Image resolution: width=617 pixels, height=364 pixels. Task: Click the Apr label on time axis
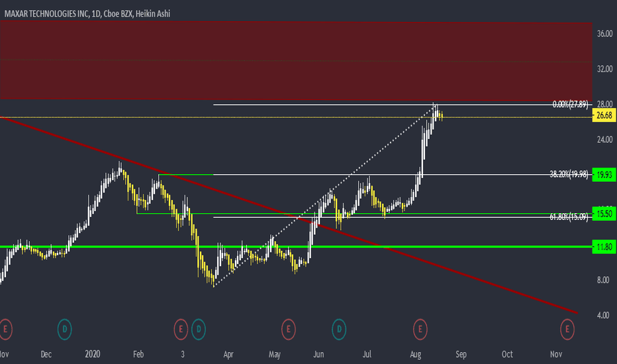click(228, 354)
